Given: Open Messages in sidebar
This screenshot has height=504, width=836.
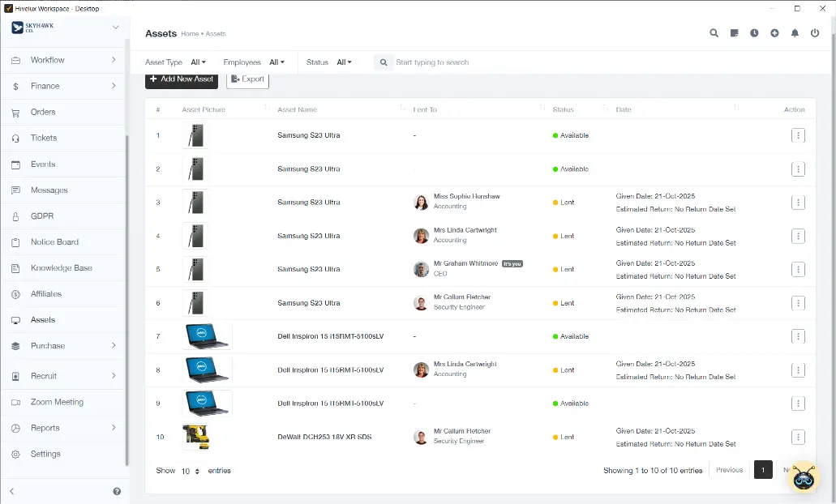Looking at the screenshot, I should click(x=63, y=190).
